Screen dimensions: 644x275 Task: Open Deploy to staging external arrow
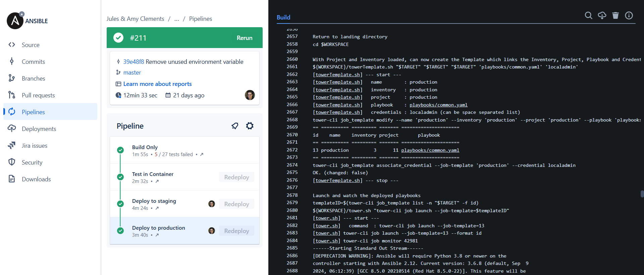157,208
